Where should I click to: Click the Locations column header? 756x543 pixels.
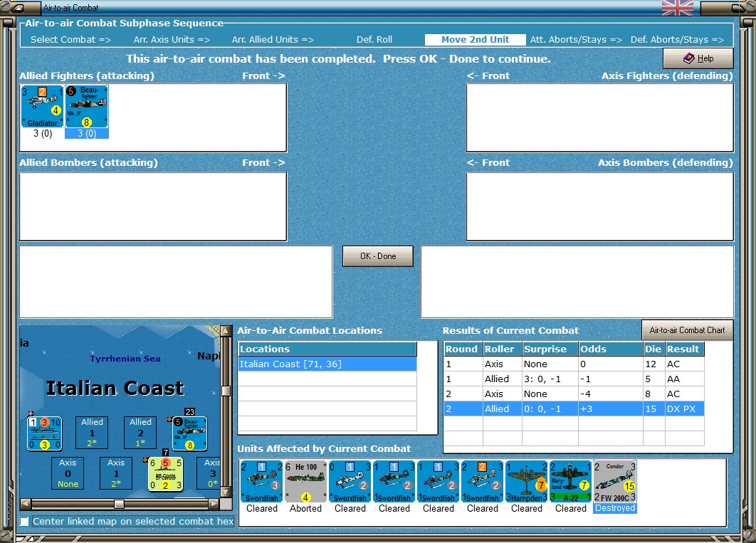pos(327,349)
